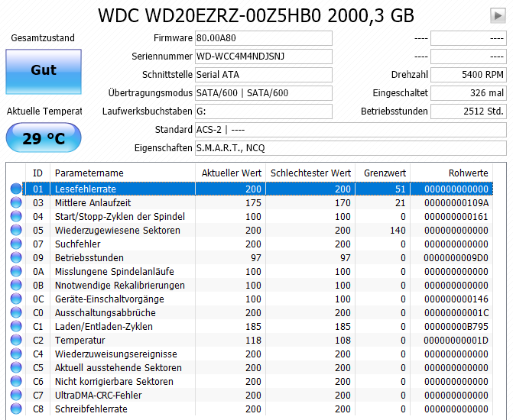Click raw value 00000000109A
The image size is (513, 420).
[456, 202]
